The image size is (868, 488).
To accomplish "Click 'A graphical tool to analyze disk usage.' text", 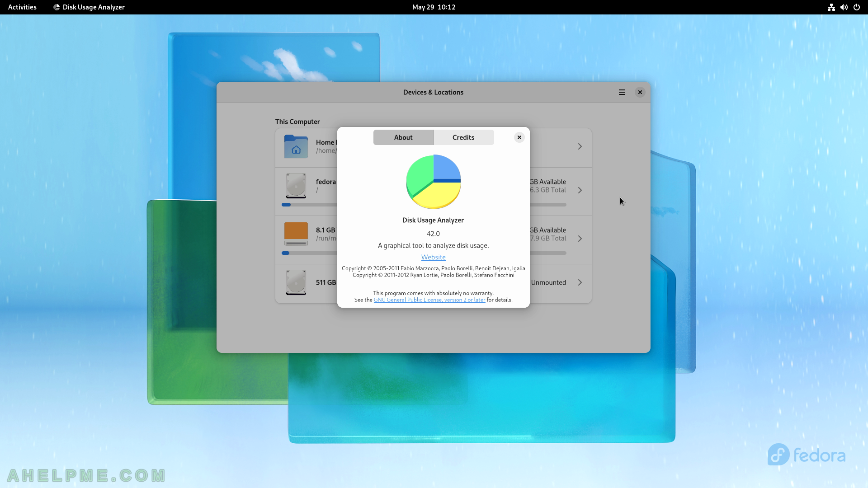I will [x=433, y=245].
